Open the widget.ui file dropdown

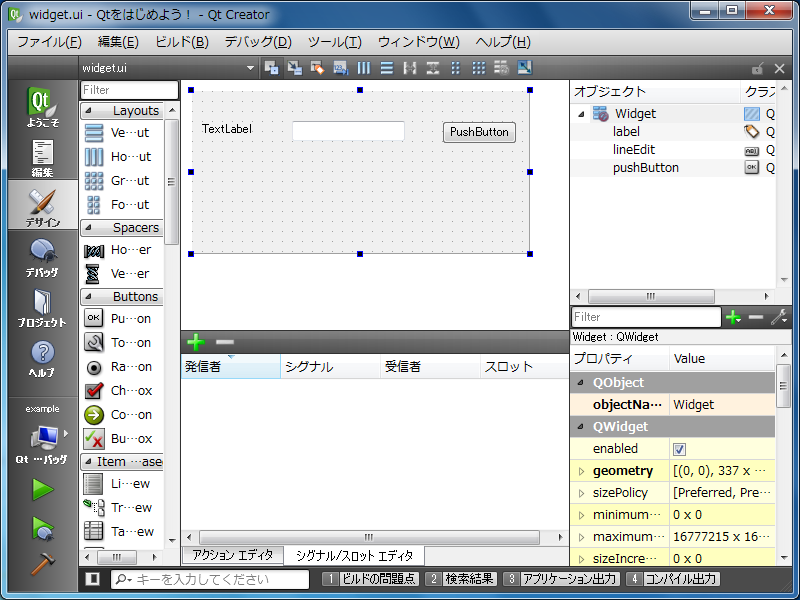[x=250, y=68]
